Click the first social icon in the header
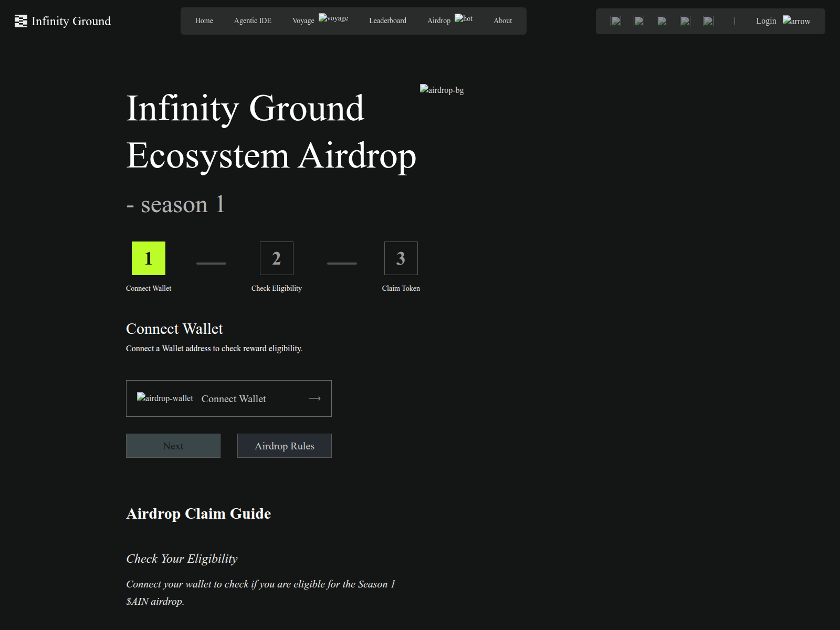This screenshot has height=630, width=840. 615,21
